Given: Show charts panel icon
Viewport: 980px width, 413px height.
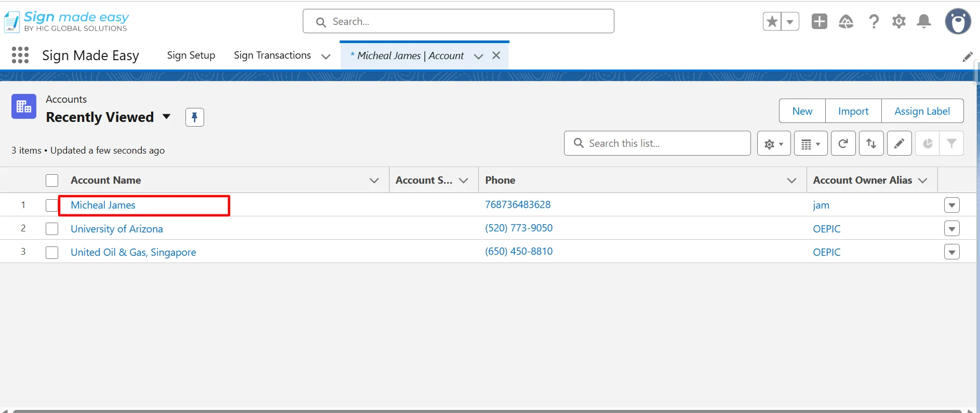Looking at the screenshot, I should (928, 143).
